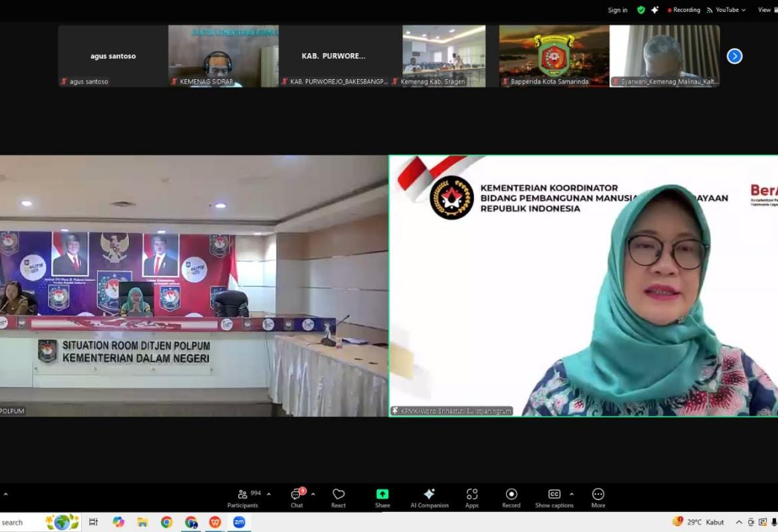The width and height of the screenshot is (778, 532).
Task: Toggle the Record button
Action: (511, 497)
